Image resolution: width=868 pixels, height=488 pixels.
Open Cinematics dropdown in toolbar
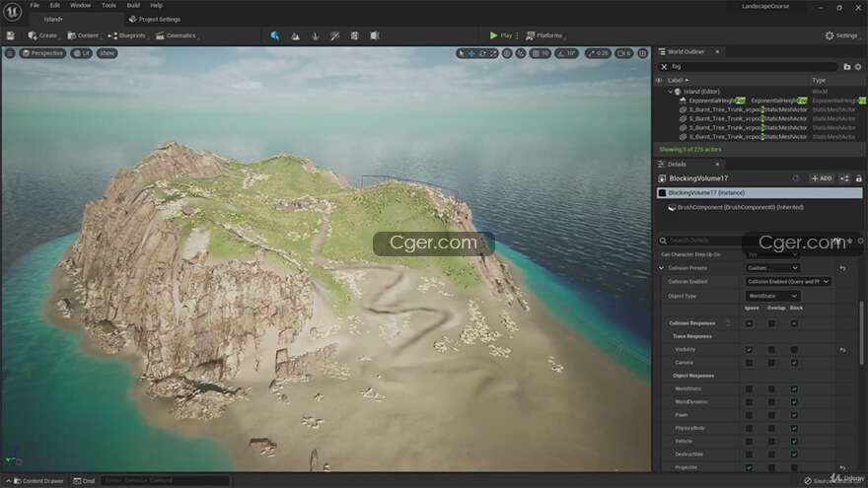coord(178,35)
